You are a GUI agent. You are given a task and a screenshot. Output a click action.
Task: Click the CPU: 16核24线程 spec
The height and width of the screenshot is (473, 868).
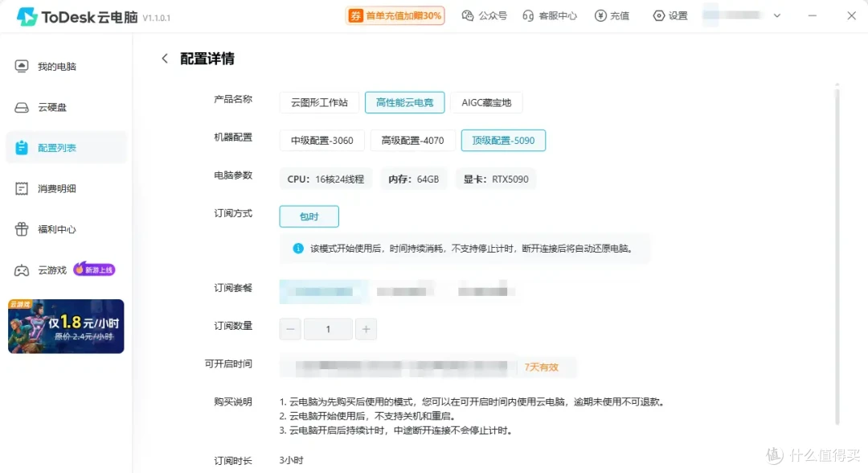coord(325,179)
